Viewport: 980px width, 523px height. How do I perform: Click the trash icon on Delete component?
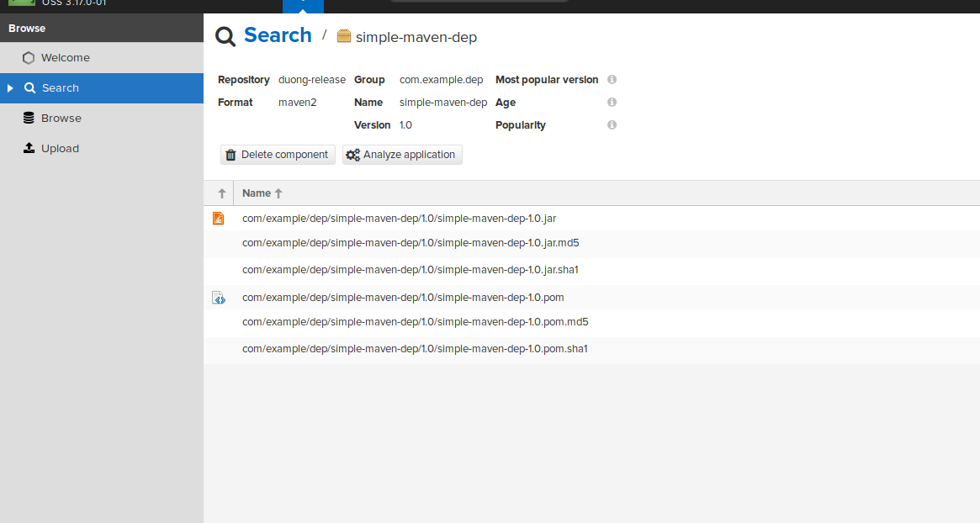(230, 155)
